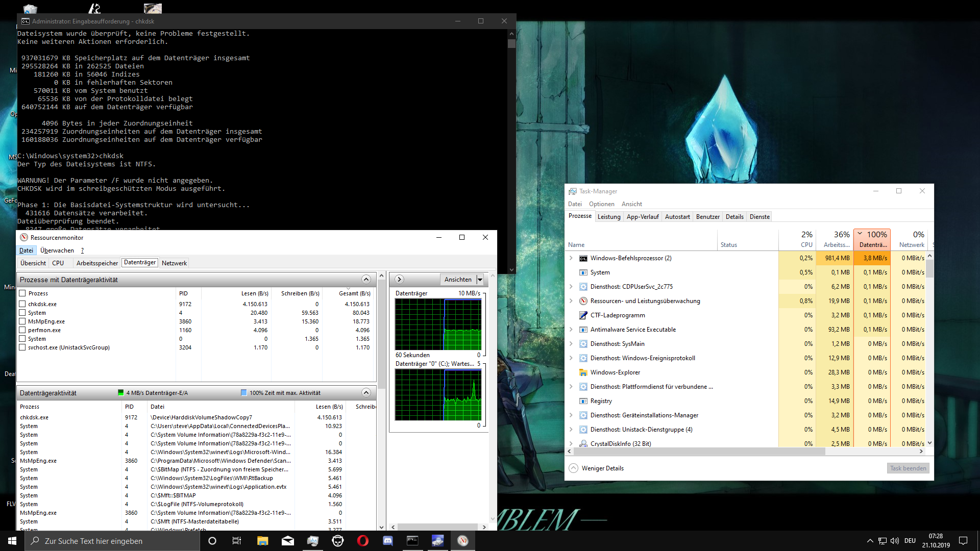Click Weniger Details link

[x=602, y=468]
